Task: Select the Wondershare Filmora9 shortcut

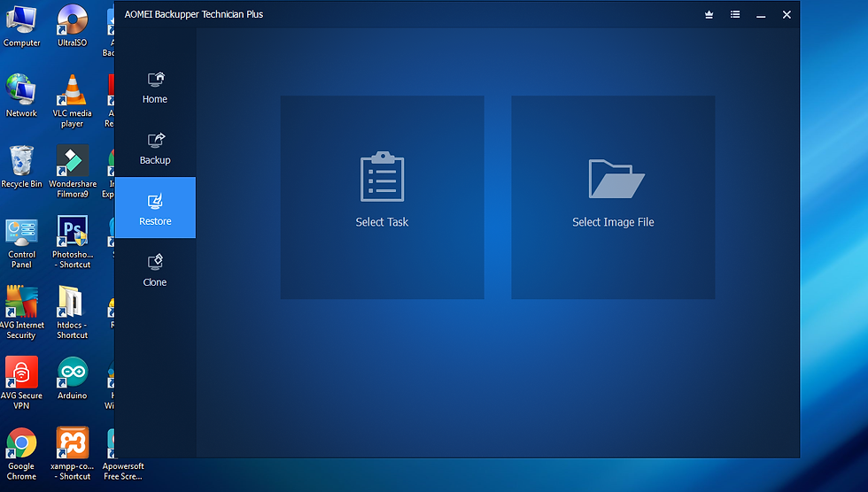Action: [73, 172]
